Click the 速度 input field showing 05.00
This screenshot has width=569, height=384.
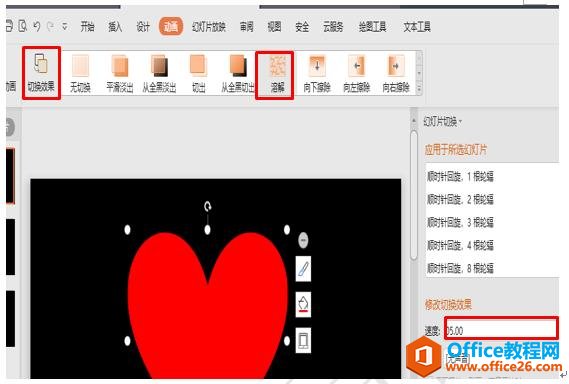click(502, 328)
